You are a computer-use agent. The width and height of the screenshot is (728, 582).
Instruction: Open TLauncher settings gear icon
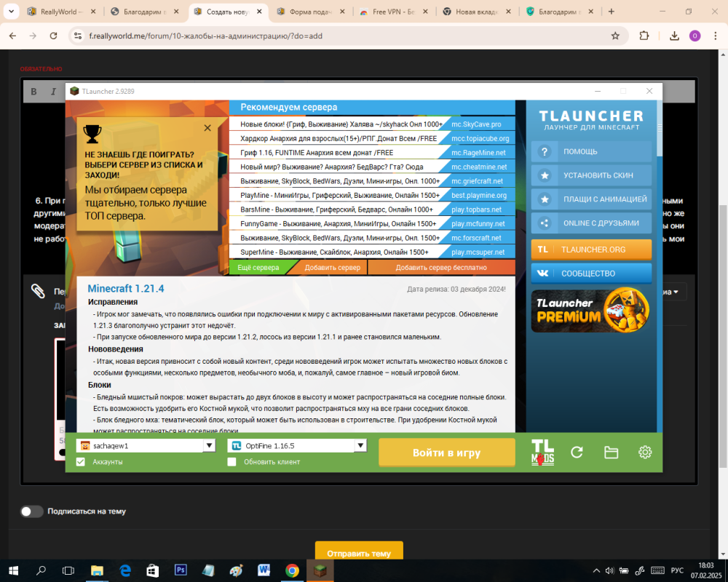click(645, 452)
